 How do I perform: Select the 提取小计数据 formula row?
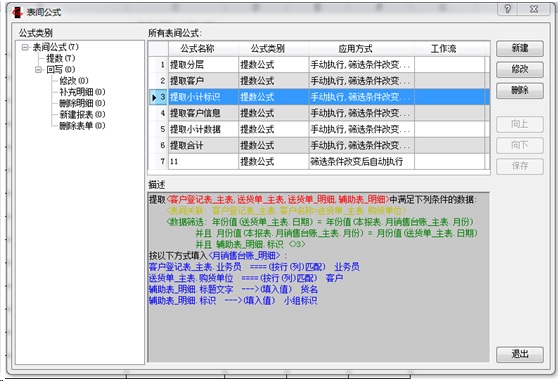pyautogui.click(x=319, y=129)
